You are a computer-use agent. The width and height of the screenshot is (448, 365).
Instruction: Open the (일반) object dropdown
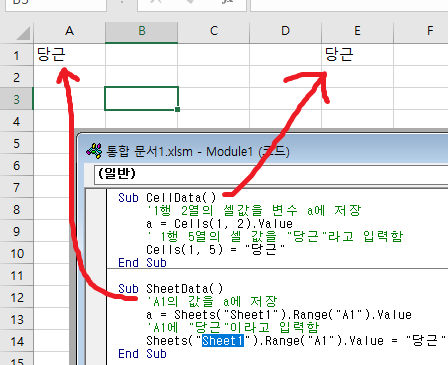[x=271, y=174]
